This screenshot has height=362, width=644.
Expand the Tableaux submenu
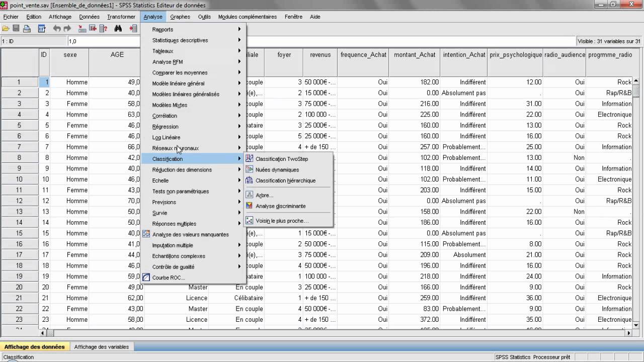click(x=193, y=51)
